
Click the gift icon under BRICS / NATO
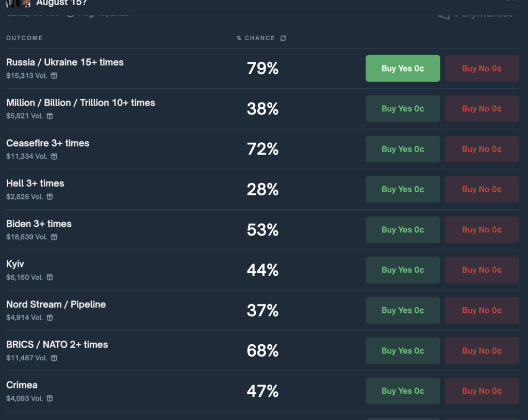(x=54, y=358)
